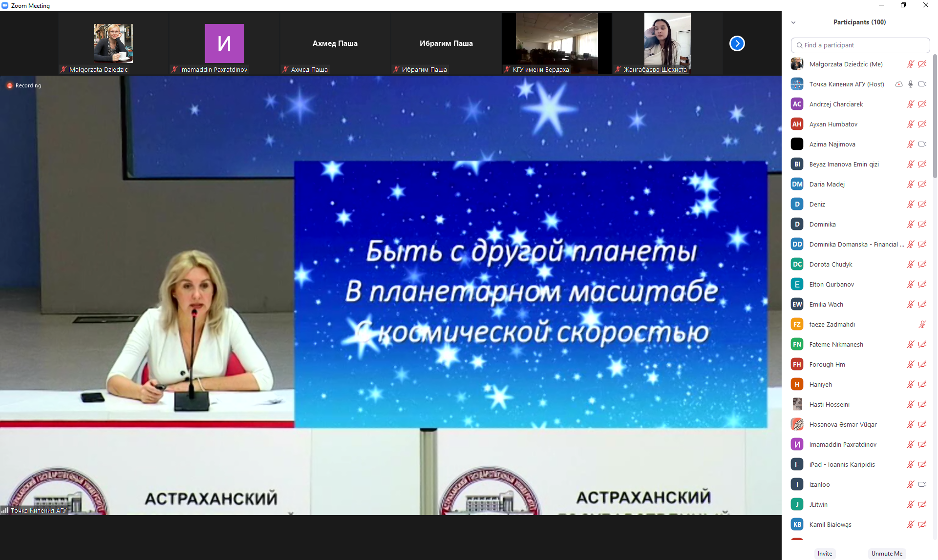
Task: Click the participants list scrollbar
Action: [x=935, y=117]
